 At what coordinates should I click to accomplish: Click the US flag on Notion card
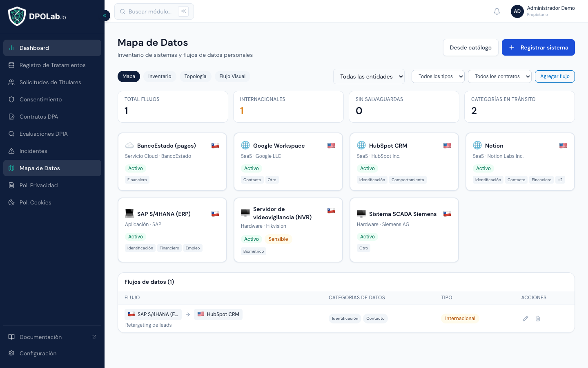click(x=563, y=146)
